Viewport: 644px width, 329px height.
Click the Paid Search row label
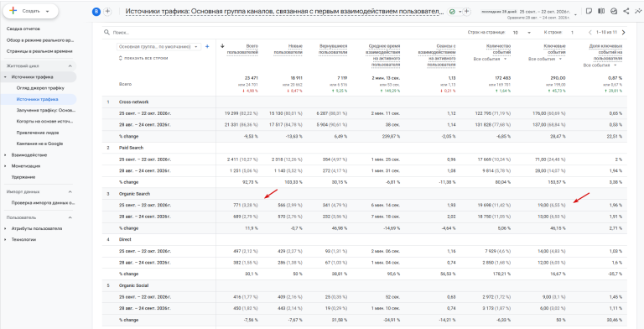click(131, 148)
